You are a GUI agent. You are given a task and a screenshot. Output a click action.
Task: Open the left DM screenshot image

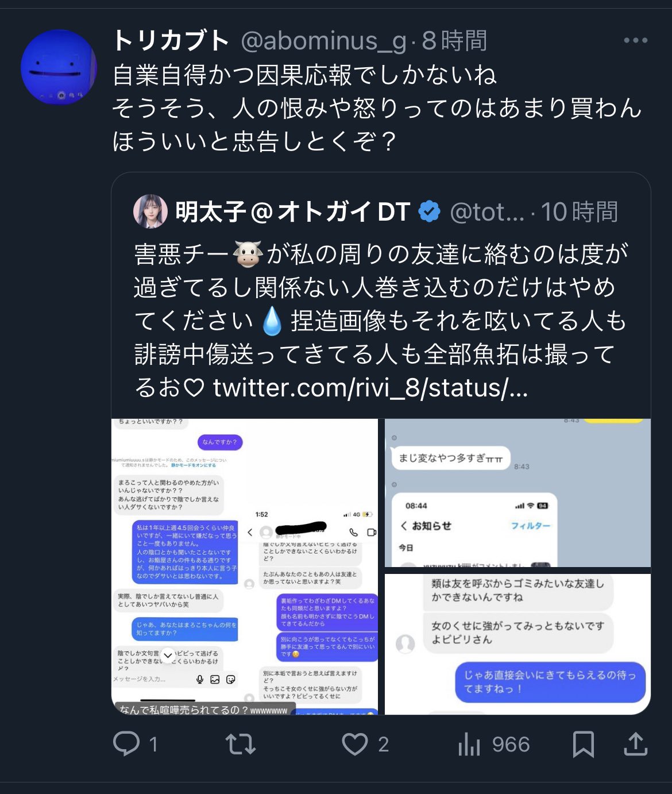point(245,566)
